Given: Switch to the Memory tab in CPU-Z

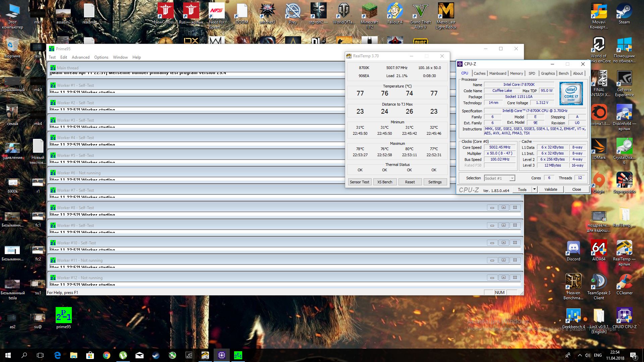Looking at the screenshot, I should click(x=516, y=73).
